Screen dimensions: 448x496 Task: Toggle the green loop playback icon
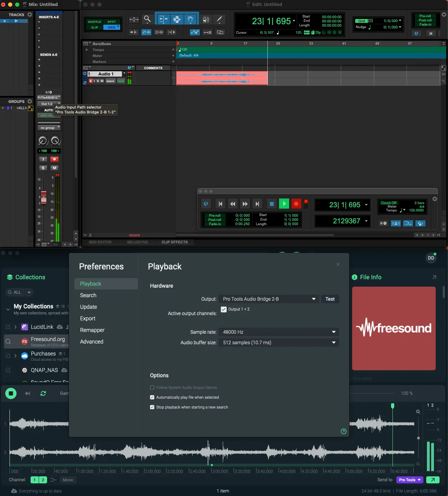click(x=43, y=393)
